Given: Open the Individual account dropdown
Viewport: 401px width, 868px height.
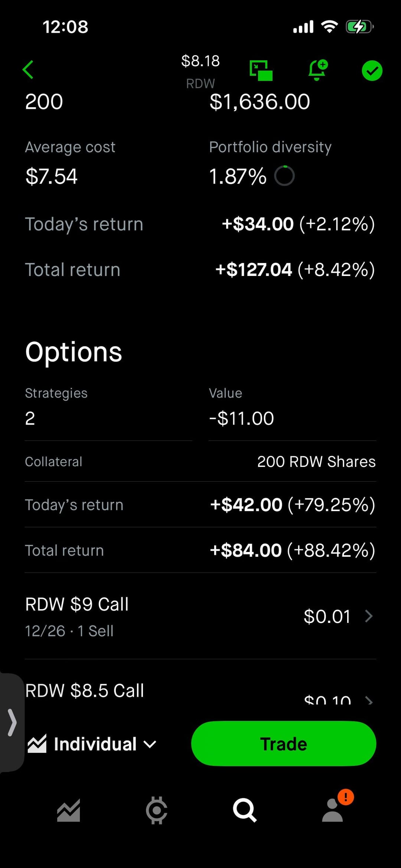Looking at the screenshot, I should (93, 744).
